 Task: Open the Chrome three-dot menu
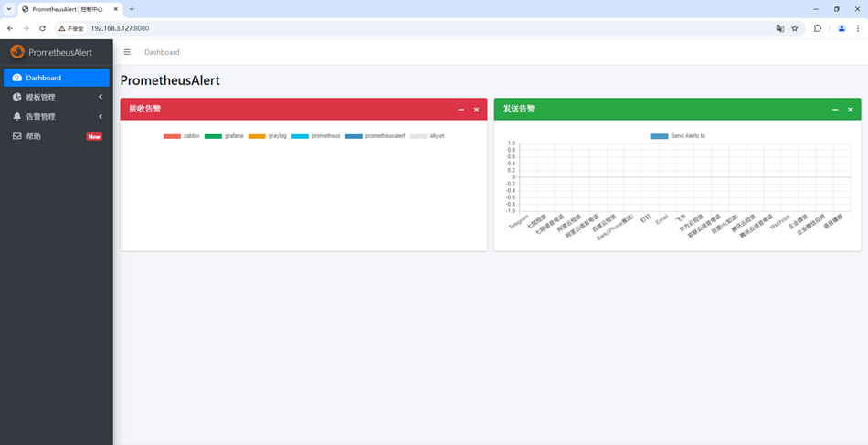(x=859, y=28)
